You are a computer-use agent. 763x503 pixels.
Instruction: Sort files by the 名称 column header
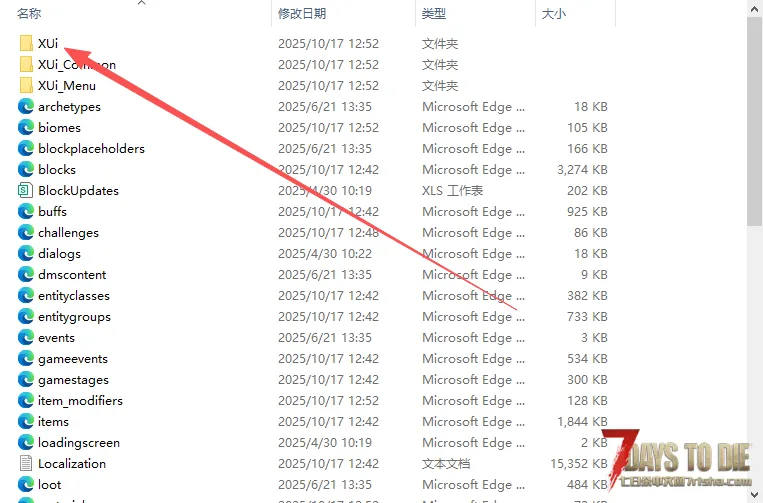[30, 14]
